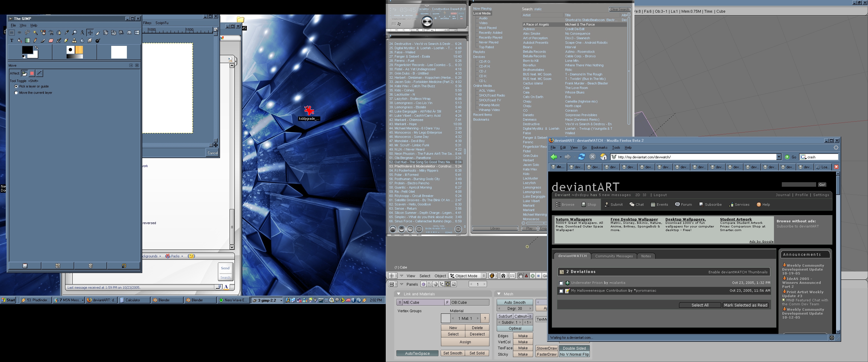Open Blender 3D view Select menu
Viewport: 868px width, 362px height.
[425, 276]
